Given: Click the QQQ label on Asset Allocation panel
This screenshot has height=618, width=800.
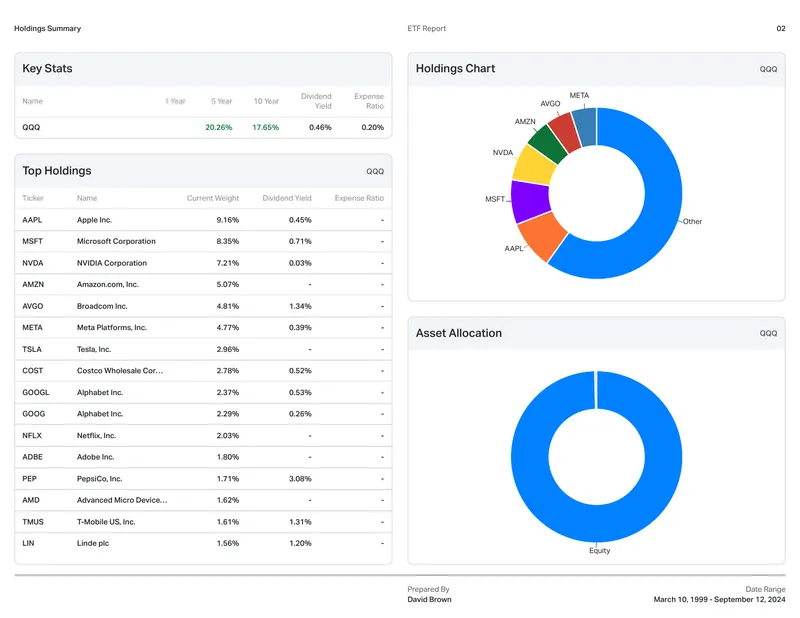Looking at the screenshot, I should (768, 333).
